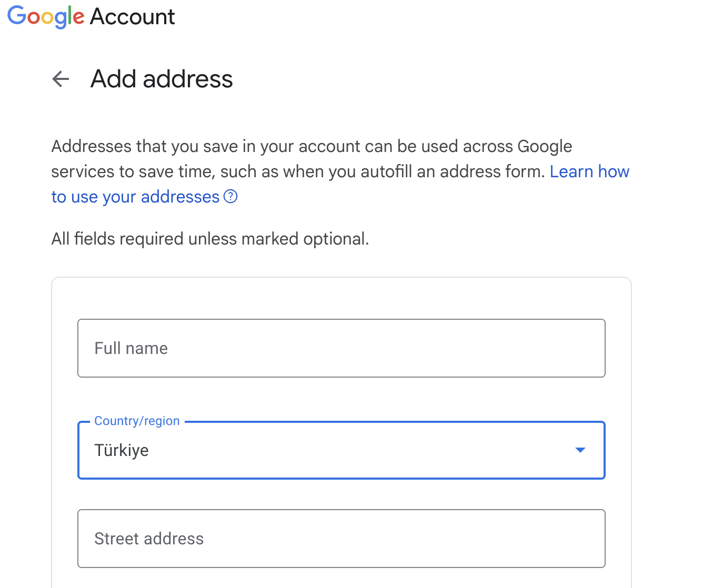Screen dimensions: 703x588
Task: Click the 'Add address' page heading
Action: pos(162,79)
